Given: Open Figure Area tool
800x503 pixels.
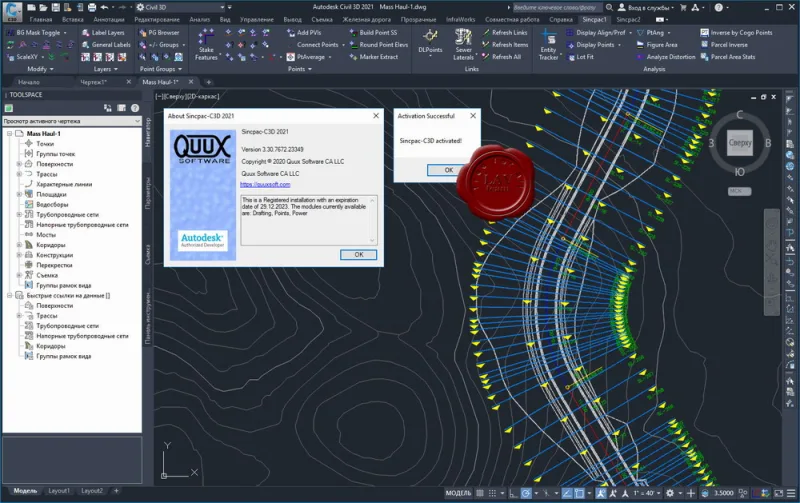Looking at the screenshot, I should coord(657,44).
